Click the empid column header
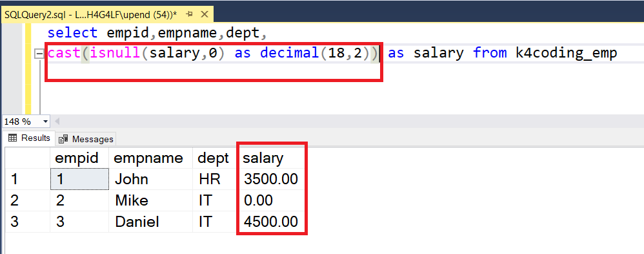Screen dimensions: 644x254 (x=79, y=158)
